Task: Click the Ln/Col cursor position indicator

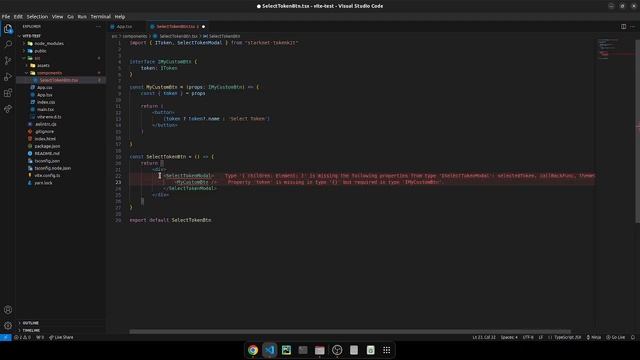Action: (x=484, y=338)
